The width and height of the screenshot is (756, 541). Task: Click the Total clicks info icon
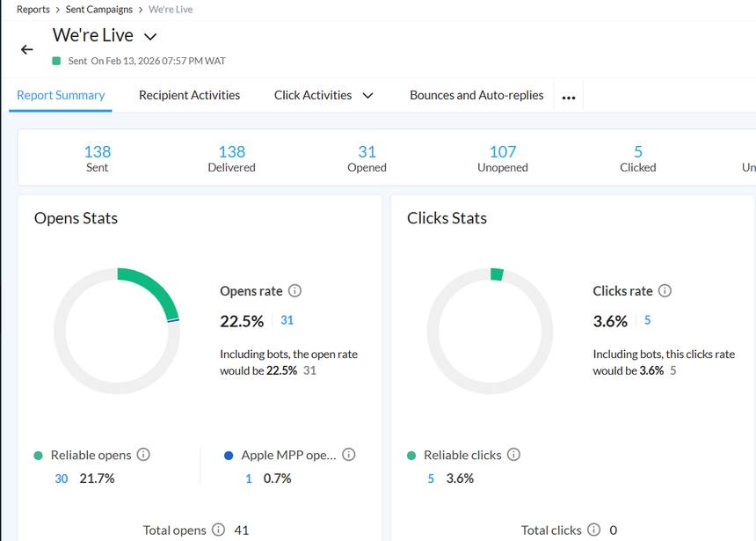click(594, 530)
